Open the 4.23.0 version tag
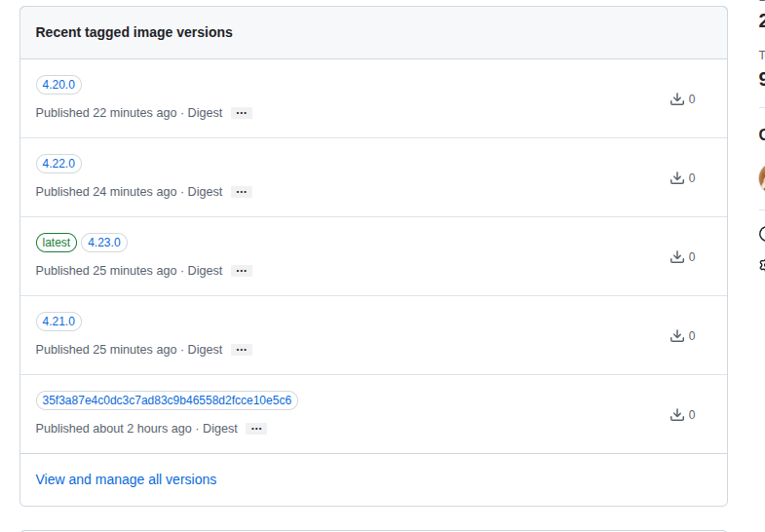 (x=104, y=243)
